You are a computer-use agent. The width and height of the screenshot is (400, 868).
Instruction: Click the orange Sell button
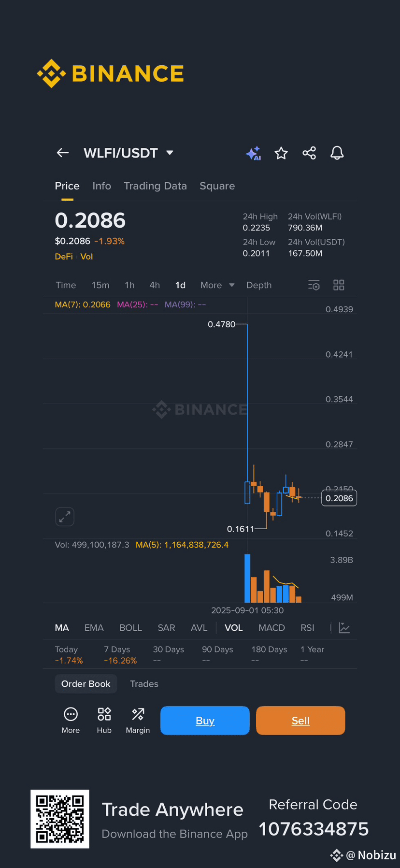300,721
